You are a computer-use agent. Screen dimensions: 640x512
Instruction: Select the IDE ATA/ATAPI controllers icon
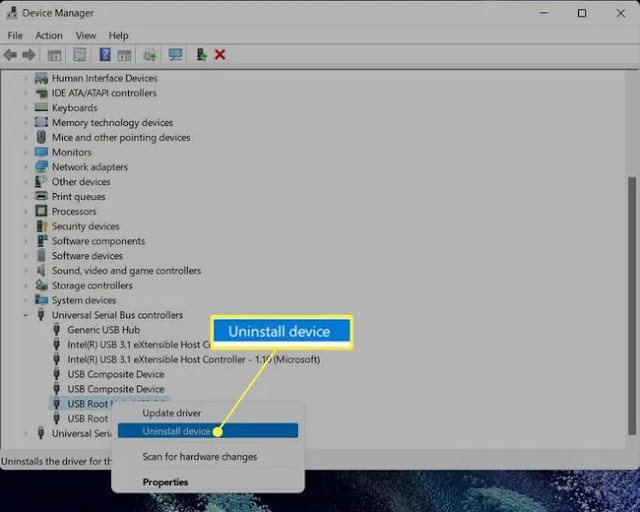point(41,93)
